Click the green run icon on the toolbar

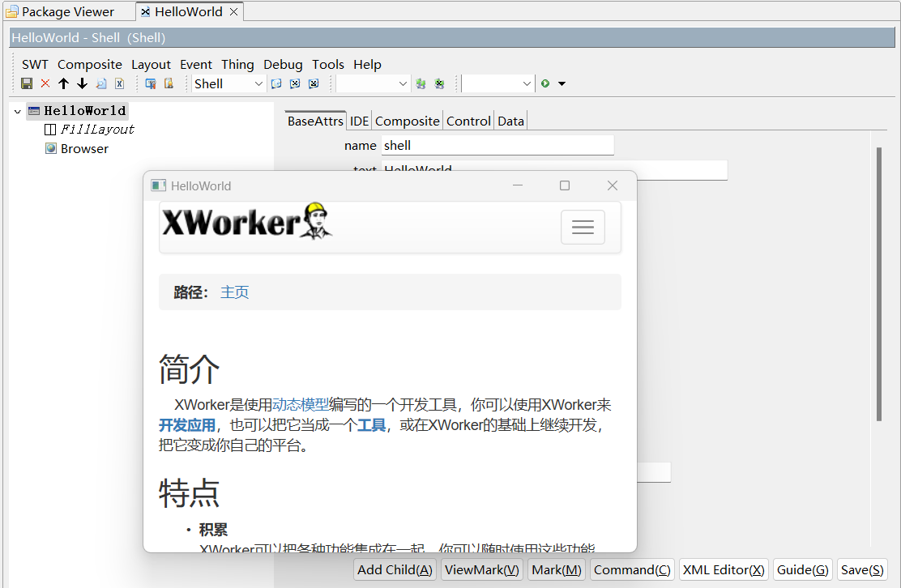pos(545,83)
